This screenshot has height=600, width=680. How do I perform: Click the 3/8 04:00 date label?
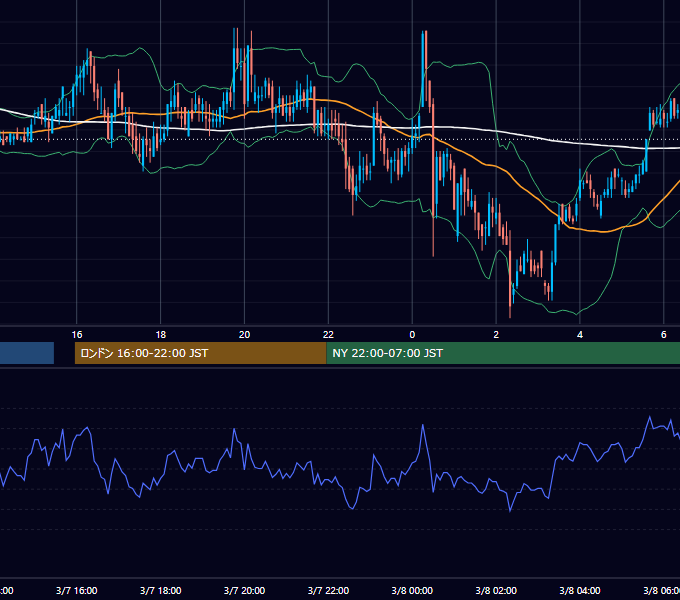click(580, 590)
